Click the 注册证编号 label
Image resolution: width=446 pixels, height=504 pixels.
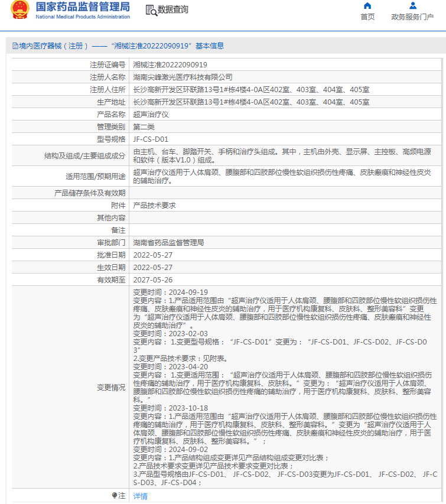tap(108, 65)
